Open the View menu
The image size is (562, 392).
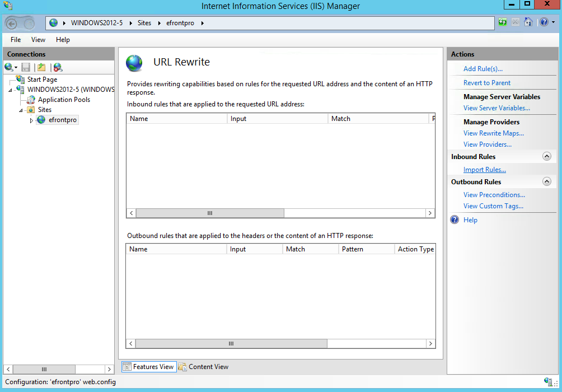click(38, 40)
